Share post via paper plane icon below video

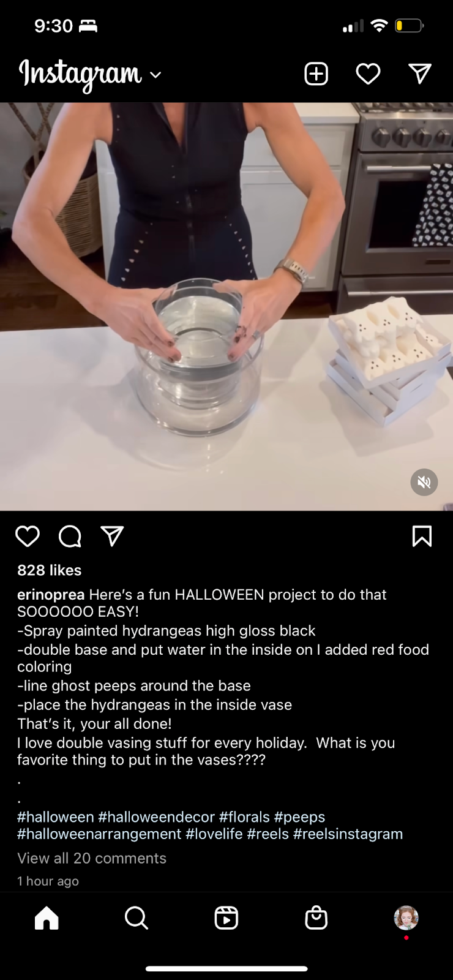click(112, 536)
